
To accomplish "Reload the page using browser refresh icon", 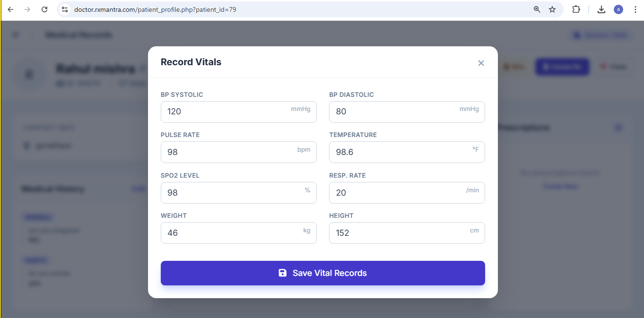I will (44, 9).
